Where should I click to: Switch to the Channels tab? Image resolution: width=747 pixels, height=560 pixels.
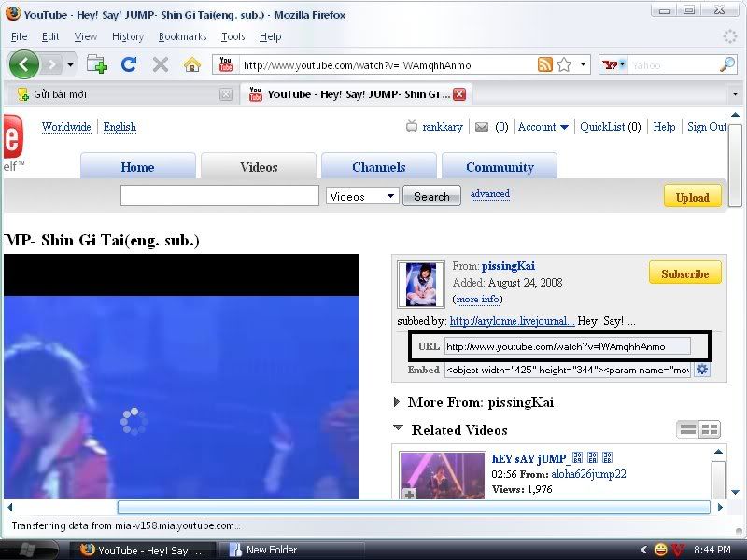[379, 167]
